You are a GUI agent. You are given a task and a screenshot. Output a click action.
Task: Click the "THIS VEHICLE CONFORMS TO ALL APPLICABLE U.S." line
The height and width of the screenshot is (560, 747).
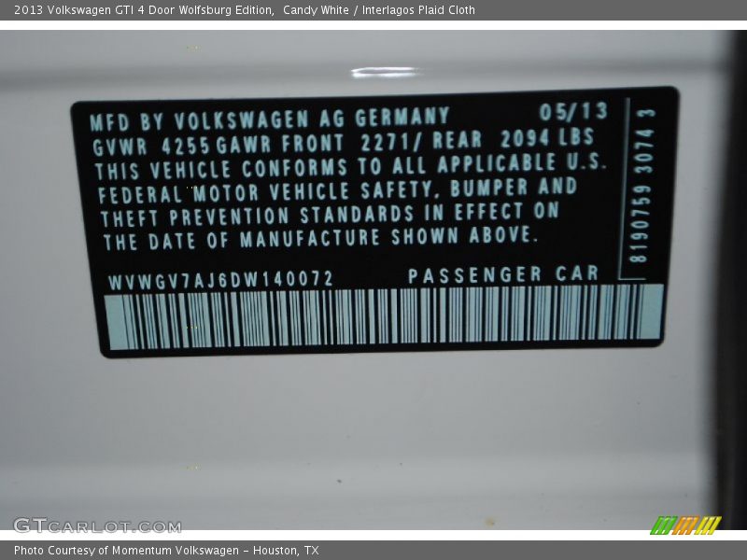351,167
